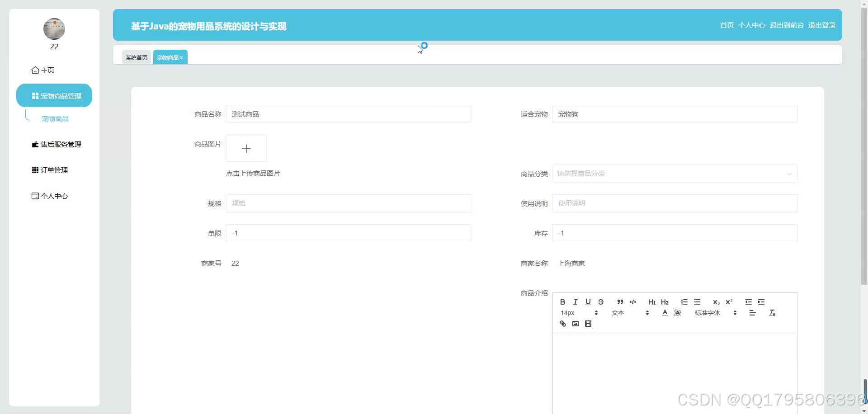The height and width of the screenshot is (414, 868).
Task: Open the font color picker in the editor
Action: (665, 312)
